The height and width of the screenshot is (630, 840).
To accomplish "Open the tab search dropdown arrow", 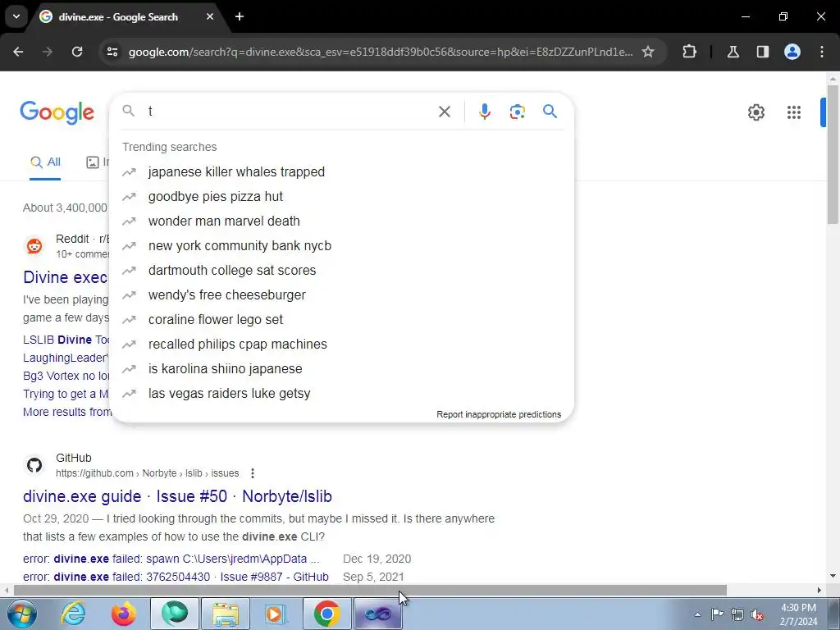I will pyautogui.click(x=16, y=16).
